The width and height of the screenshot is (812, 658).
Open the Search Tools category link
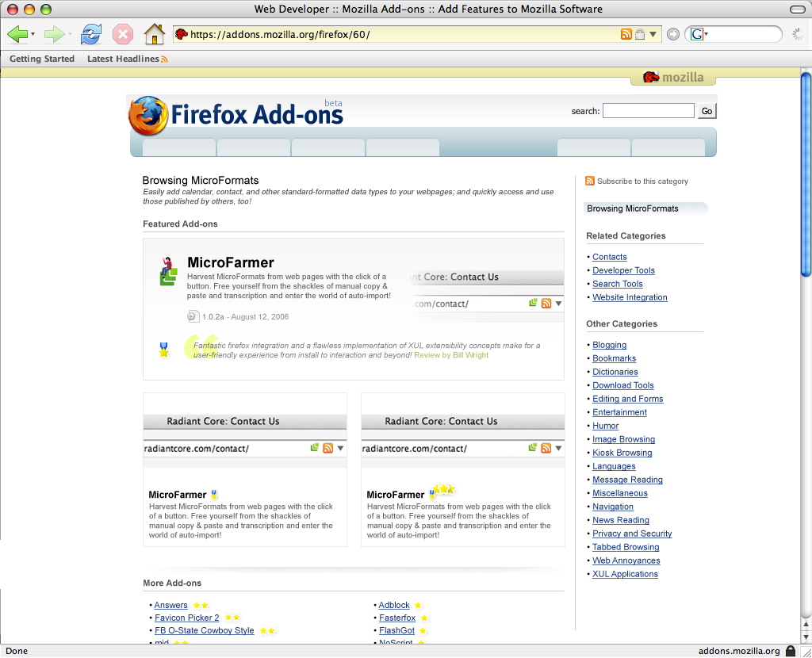(x=617, y=284)
